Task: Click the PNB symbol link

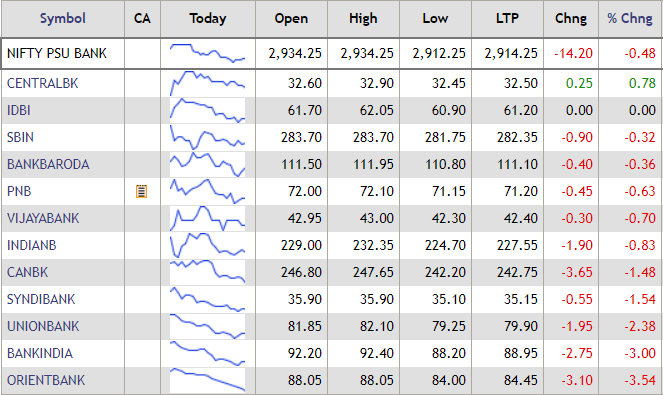Action: click(19, 192)
